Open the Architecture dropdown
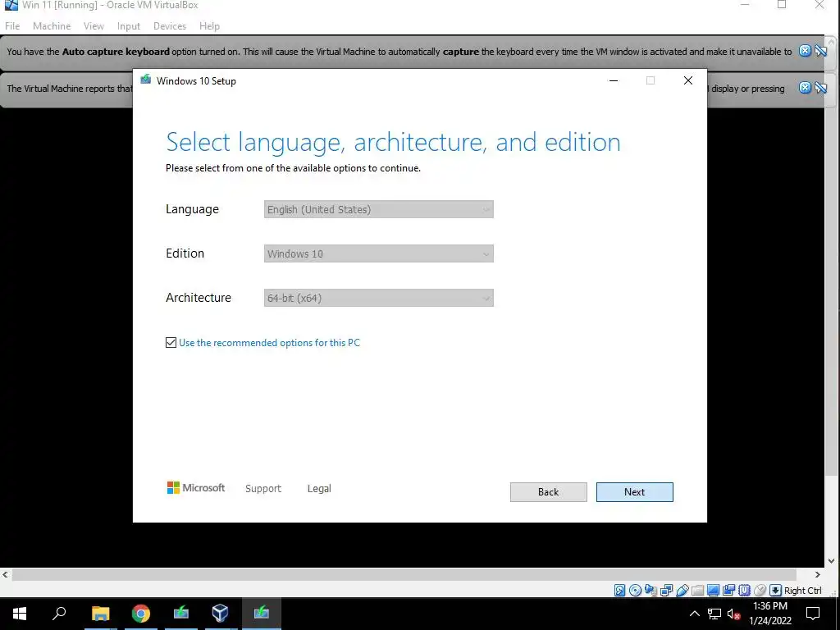 coord(379,298)
